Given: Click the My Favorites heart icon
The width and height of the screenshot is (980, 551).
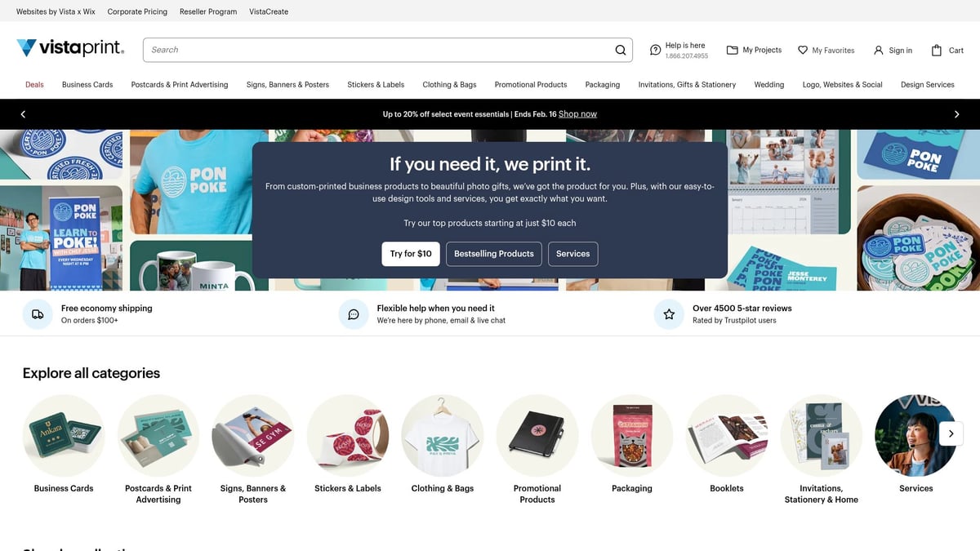Looking at the screenshot, I should pos(803,50).
